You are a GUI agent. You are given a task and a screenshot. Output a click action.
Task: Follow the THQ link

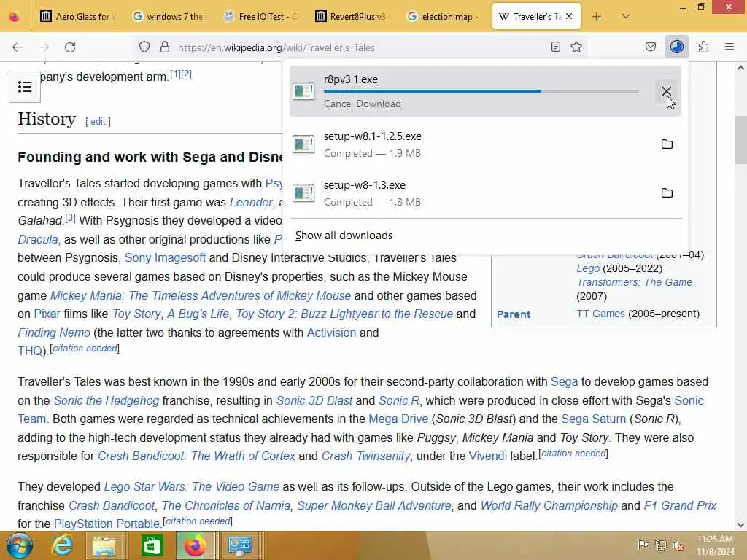pyautogui.click(x=31, y=351)
